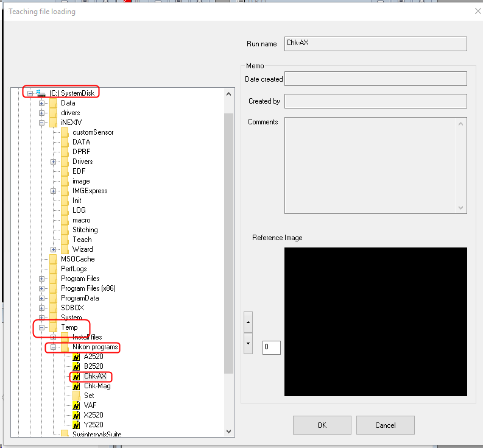Expand the Drivers subfolder under iNEXIV
The width and height of the screenshot is (483, 448).
pyautogui.click(x=53, y=162)
